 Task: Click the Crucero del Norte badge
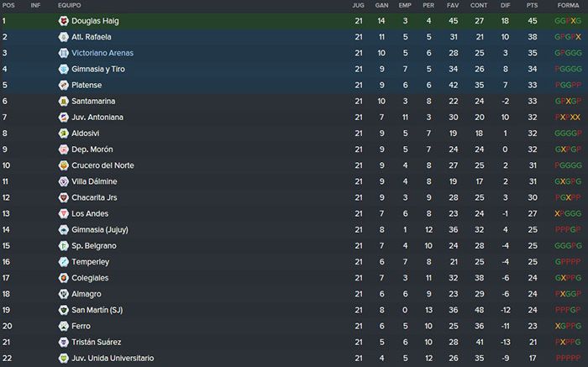(63, 165)
